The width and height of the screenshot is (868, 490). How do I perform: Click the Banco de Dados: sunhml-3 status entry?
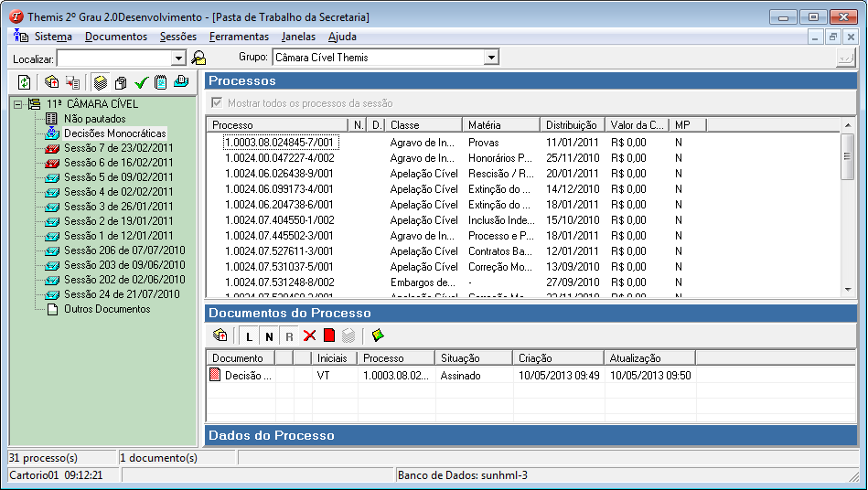click(463, 475)
